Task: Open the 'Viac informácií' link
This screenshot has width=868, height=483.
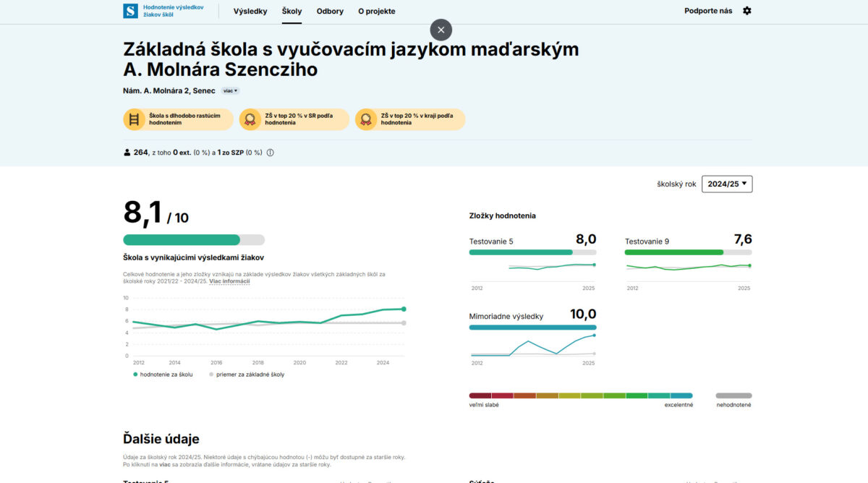Action: coord(229,281)
